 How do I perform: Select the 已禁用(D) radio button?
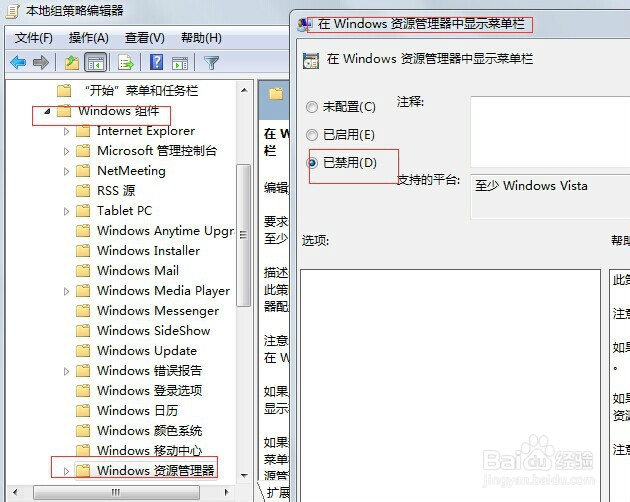pos(312,163)
